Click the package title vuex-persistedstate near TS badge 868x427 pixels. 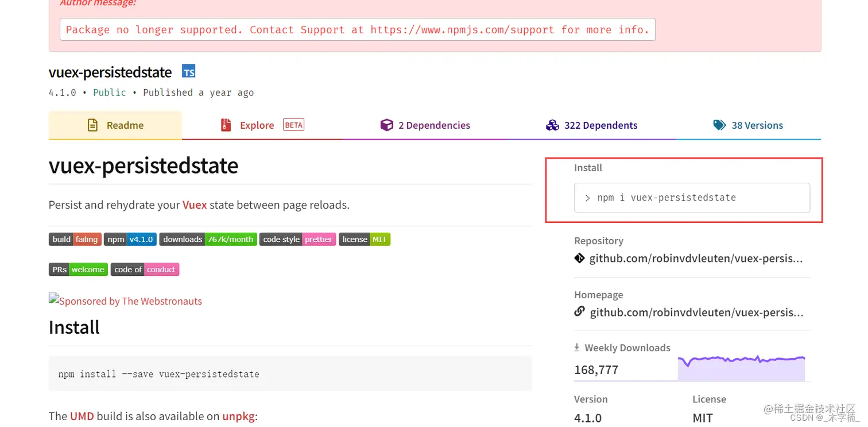coord(110,72)
